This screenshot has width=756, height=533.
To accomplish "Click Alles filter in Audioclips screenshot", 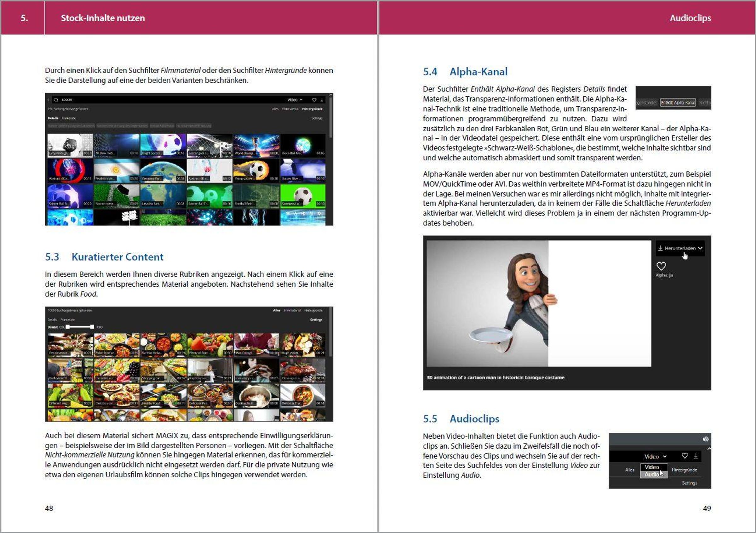I will (629, 470).
